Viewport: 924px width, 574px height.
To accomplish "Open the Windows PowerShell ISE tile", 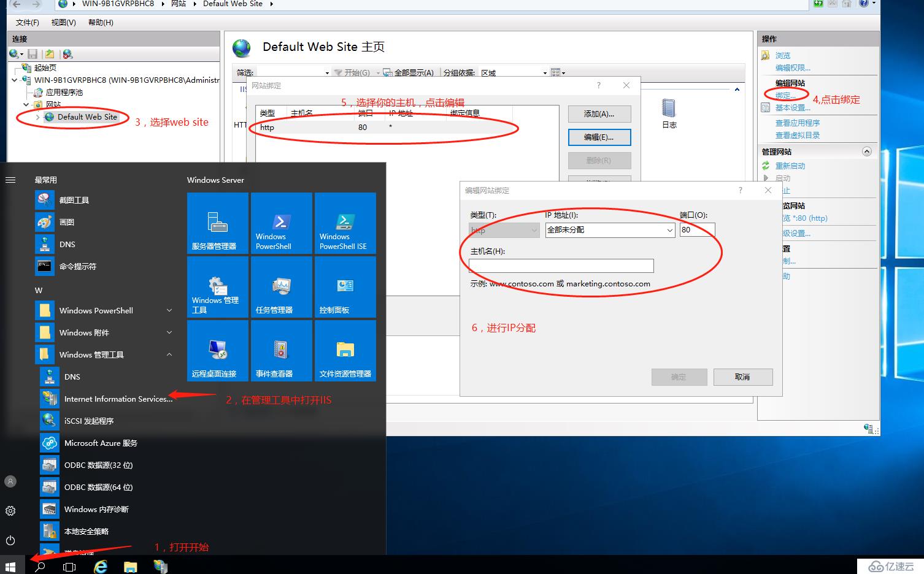I will [345, 223].
